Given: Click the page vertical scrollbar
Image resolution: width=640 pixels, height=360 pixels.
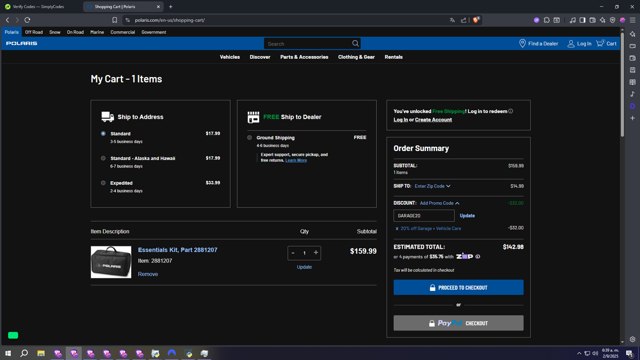Looking at the screenshot, I should point(622,86).
